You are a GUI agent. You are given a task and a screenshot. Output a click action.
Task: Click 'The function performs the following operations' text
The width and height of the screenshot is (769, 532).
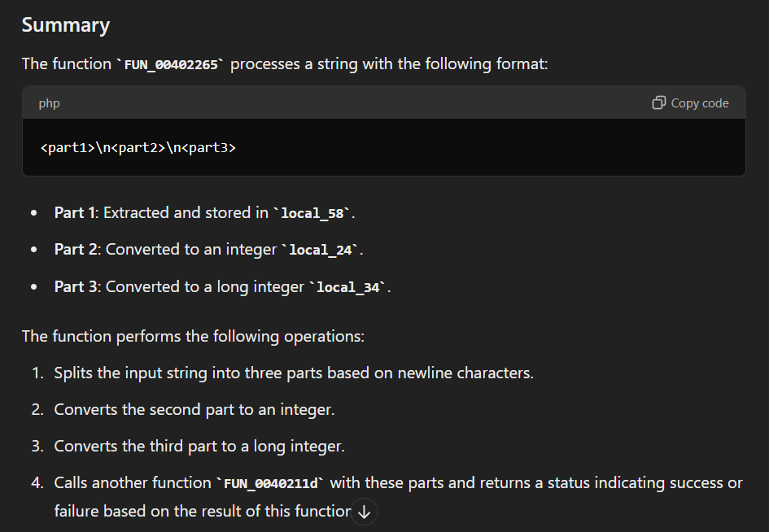pyautogui.click(x=193, y=336)
